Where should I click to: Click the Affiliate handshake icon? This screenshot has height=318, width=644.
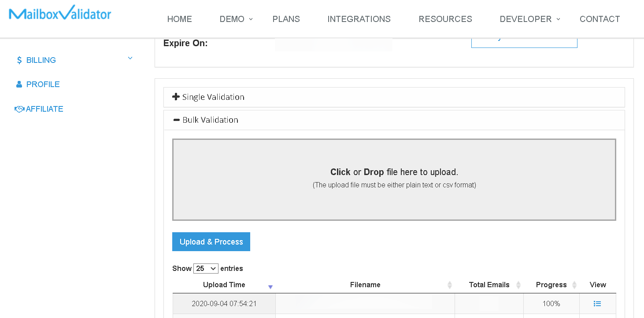pos(19,109)
